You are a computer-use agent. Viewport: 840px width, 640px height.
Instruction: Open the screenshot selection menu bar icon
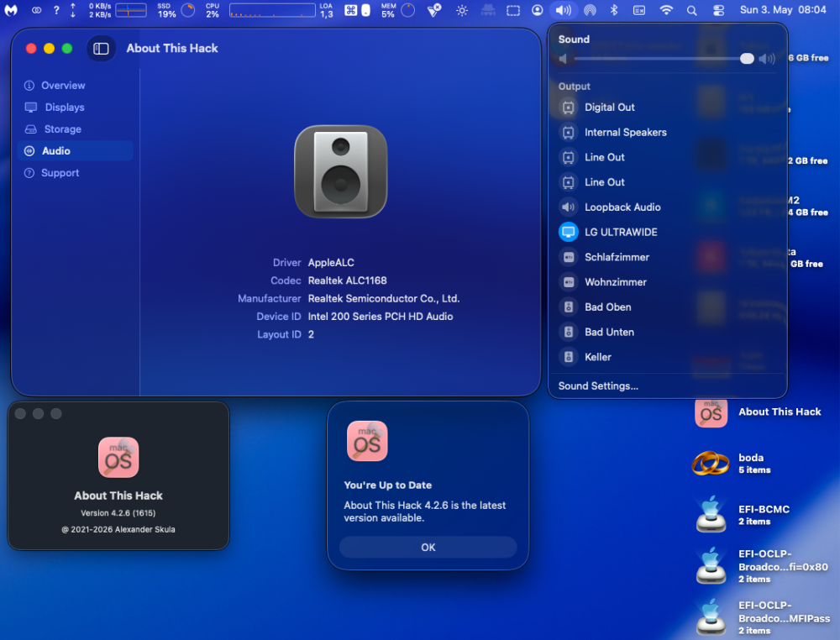pyautogui.click(x=513, y=10)
